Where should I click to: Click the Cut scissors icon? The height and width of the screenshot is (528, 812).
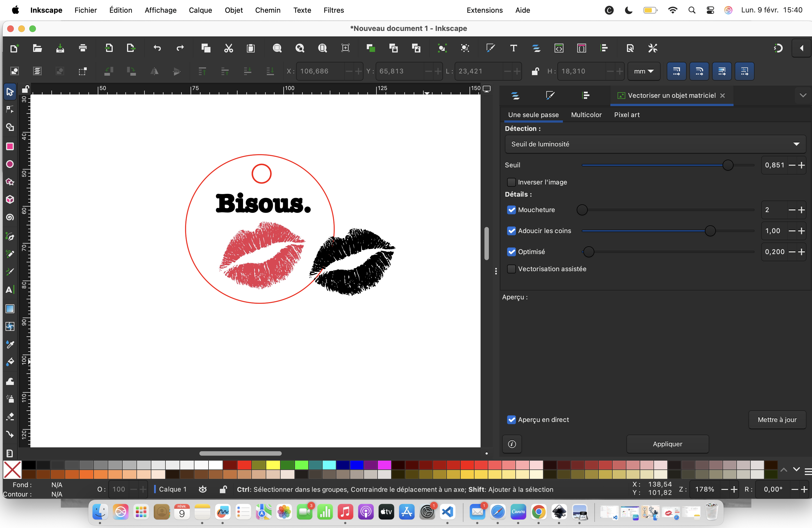(228, 48)
